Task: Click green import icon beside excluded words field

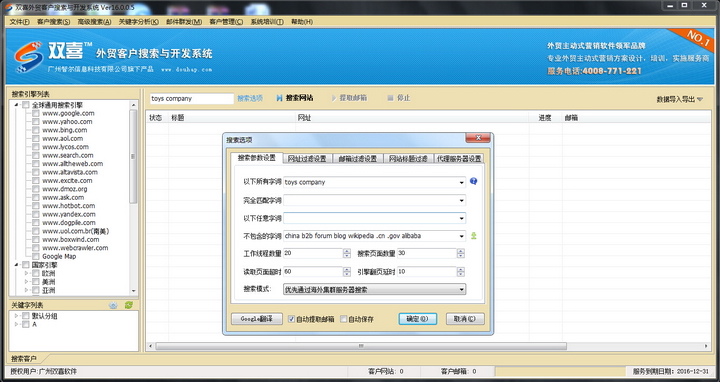Action: coord(473,236)
